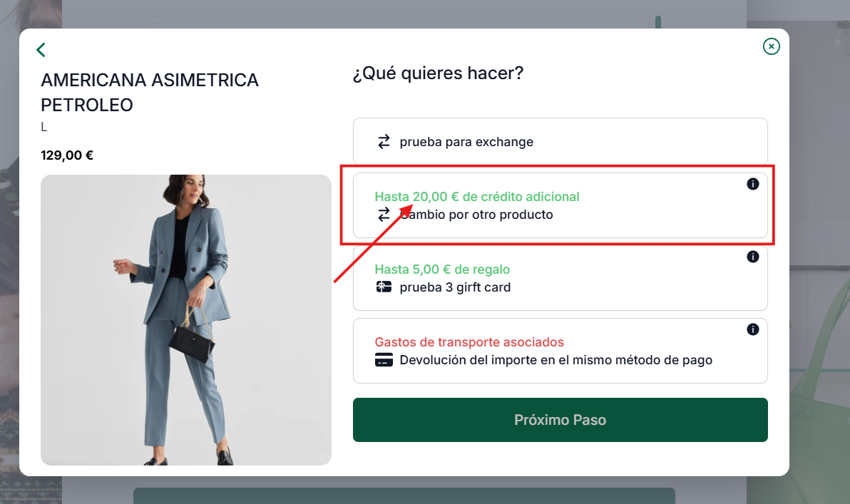Click the AMERICANA ASIMETRICA PETROLEO product title
Image resolution: width=850 pixels, height=504 pixels.
click(150, 92)
